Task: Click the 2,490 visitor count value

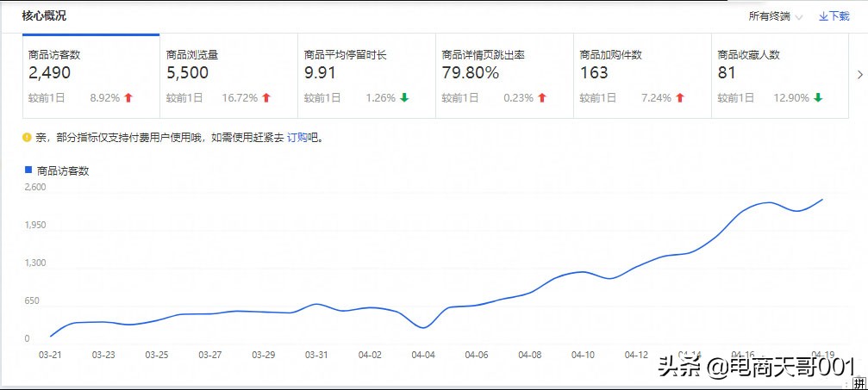Action: pos(49,73)
